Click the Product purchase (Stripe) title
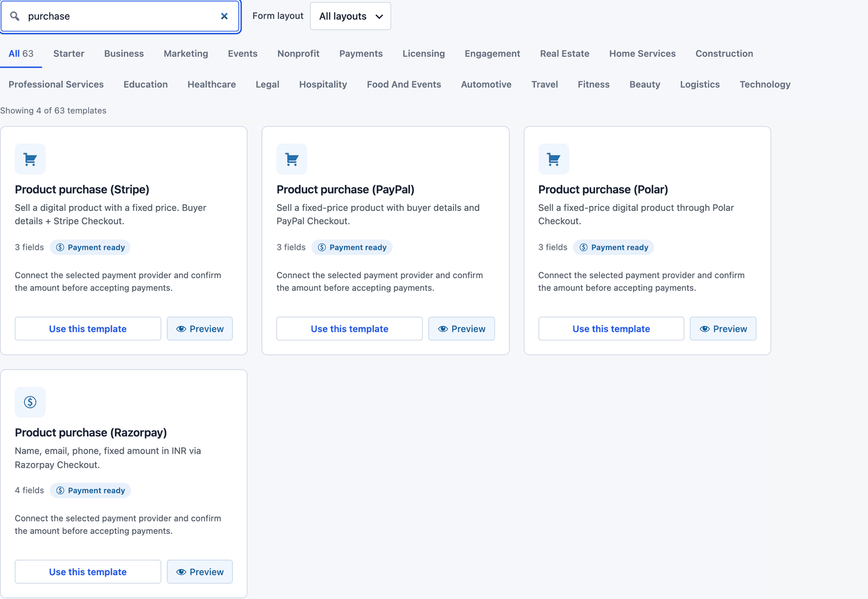The image size is (868, 599). coord(82,190)
